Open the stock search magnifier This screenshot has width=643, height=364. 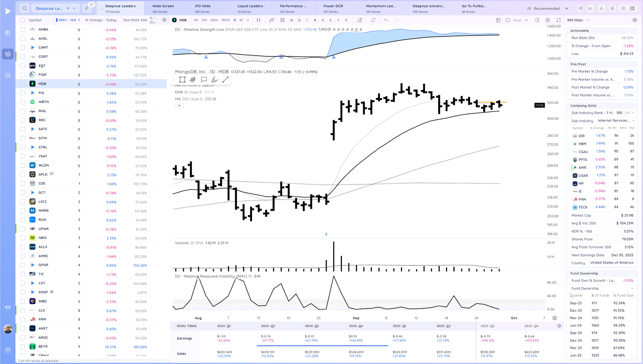click(24, 8)
